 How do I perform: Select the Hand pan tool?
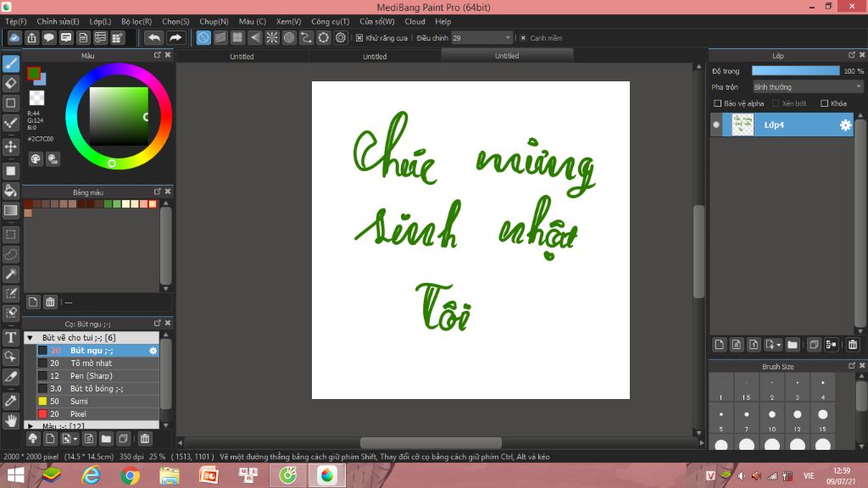[11, 420]
